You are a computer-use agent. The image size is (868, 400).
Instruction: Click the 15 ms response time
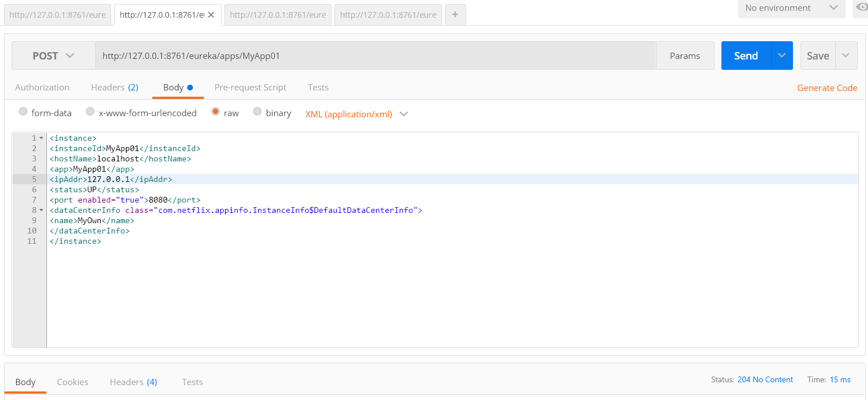tap(840, 379)
